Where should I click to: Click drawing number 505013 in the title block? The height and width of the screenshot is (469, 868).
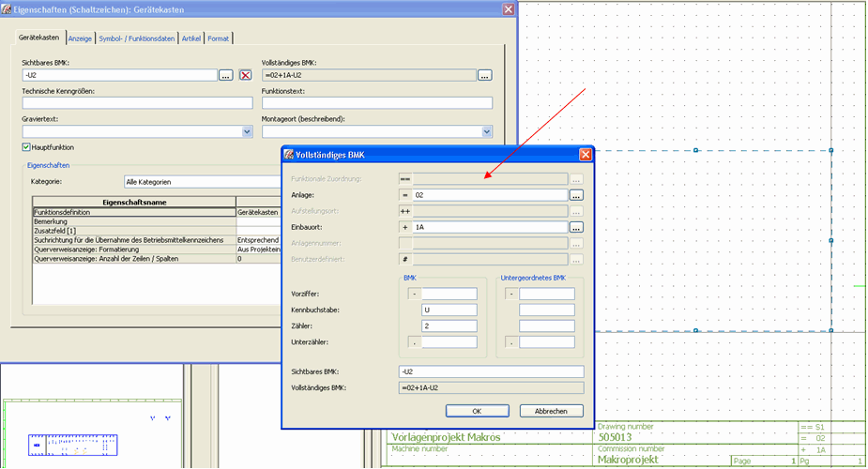point(615,437)
